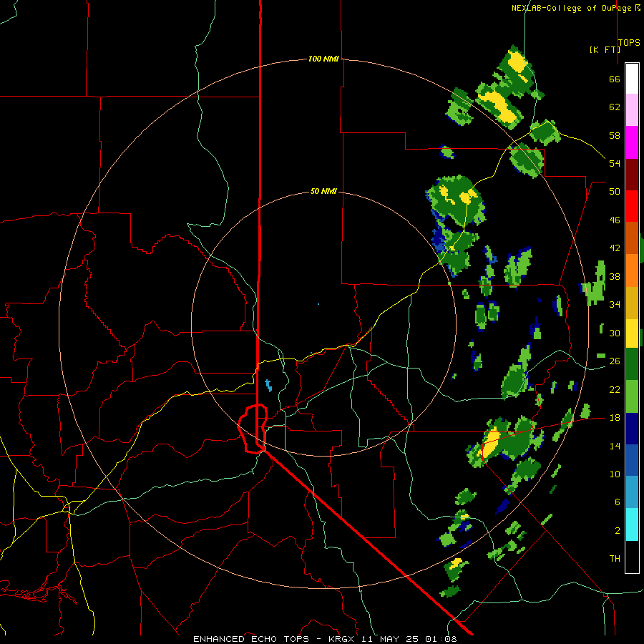Click the 46 legend value
Viewport: 644px width, 644px height.
pos(615,220)
